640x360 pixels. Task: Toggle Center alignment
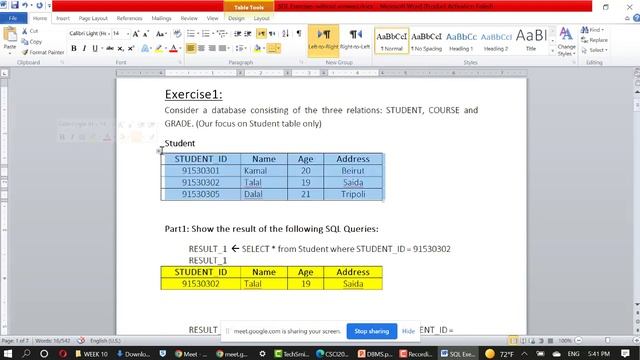coord(201,48)
